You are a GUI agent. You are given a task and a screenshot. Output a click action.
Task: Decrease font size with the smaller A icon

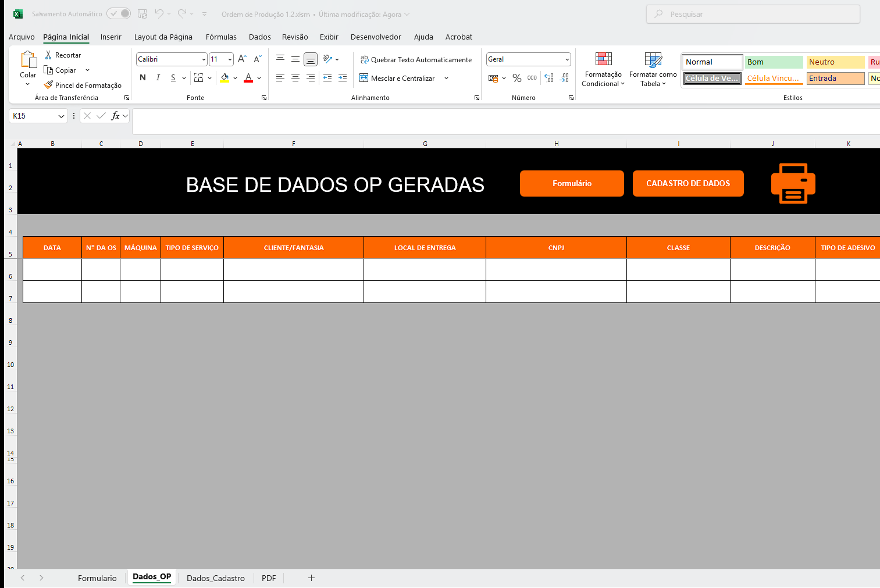[x=258, y=59]
